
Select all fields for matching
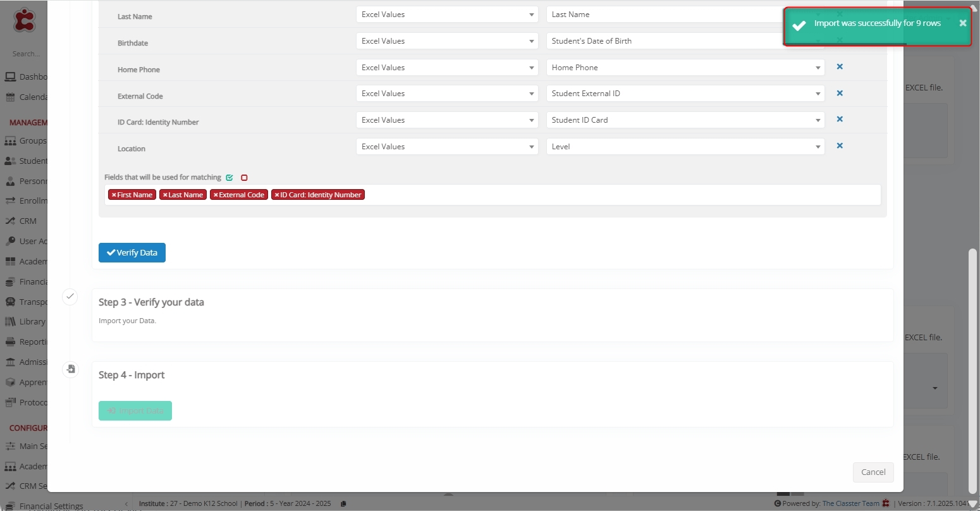[230, 178]
